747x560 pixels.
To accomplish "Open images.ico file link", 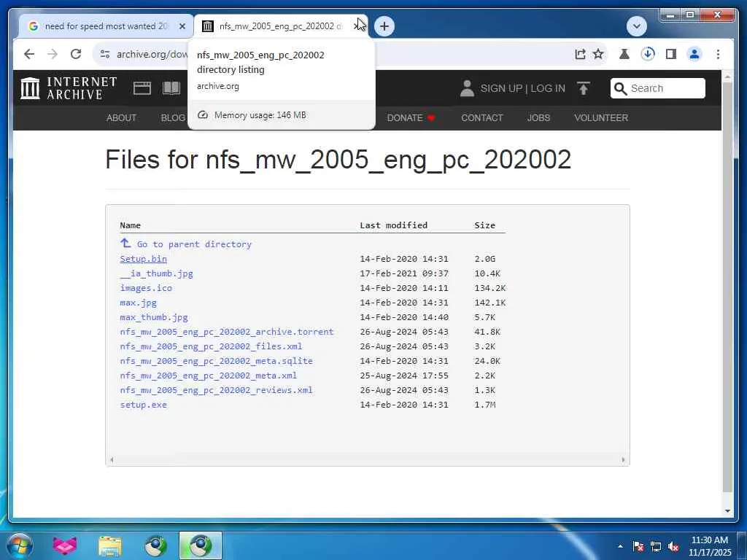I will [x=146, y=287].
